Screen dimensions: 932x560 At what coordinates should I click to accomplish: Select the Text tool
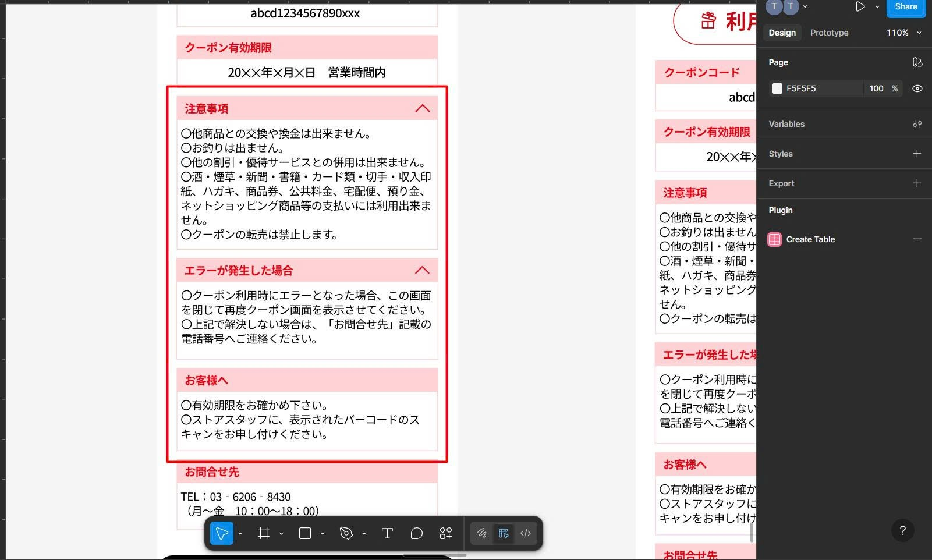pyautogui.click(x=387, y=533)
